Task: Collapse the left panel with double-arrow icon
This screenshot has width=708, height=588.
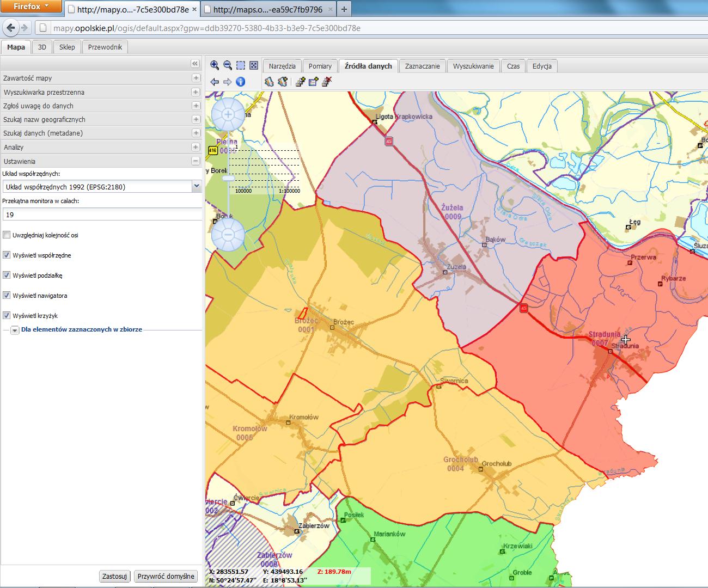Action: pyautogui.click(x=195, y=64)
